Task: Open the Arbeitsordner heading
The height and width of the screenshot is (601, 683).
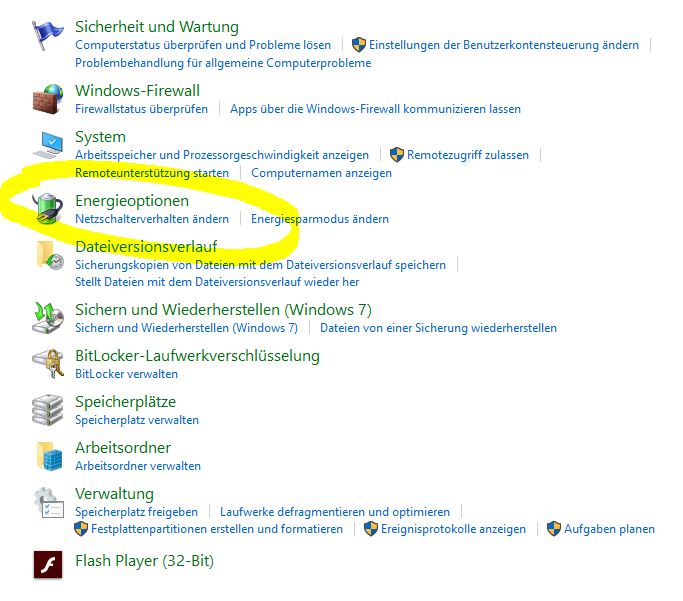Action: tap(123, 448)
